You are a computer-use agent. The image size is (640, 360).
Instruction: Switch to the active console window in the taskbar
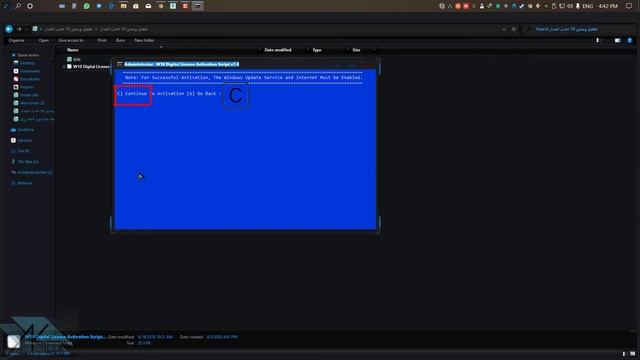tap(198, 6)
